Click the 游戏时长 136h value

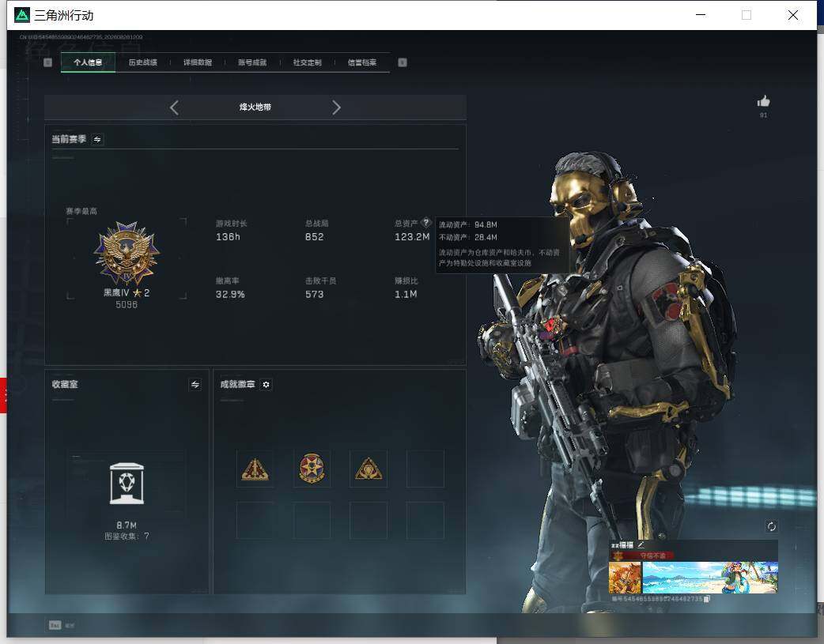point(228,237)
